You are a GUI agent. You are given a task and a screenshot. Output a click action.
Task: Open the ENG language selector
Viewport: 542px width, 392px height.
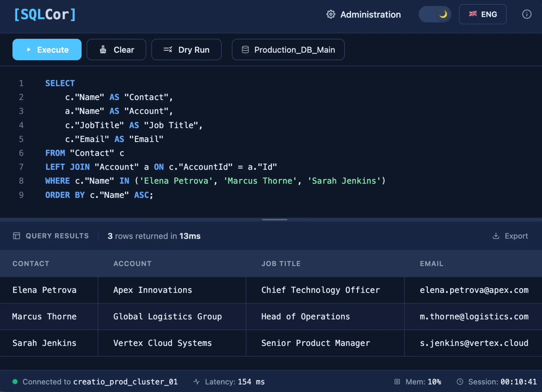tap(483, 14)
